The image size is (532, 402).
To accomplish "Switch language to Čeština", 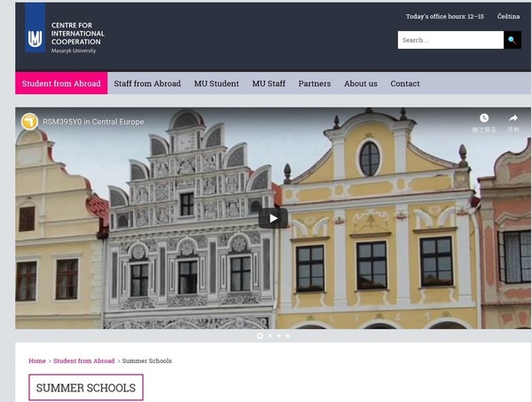I will (508, 16).
